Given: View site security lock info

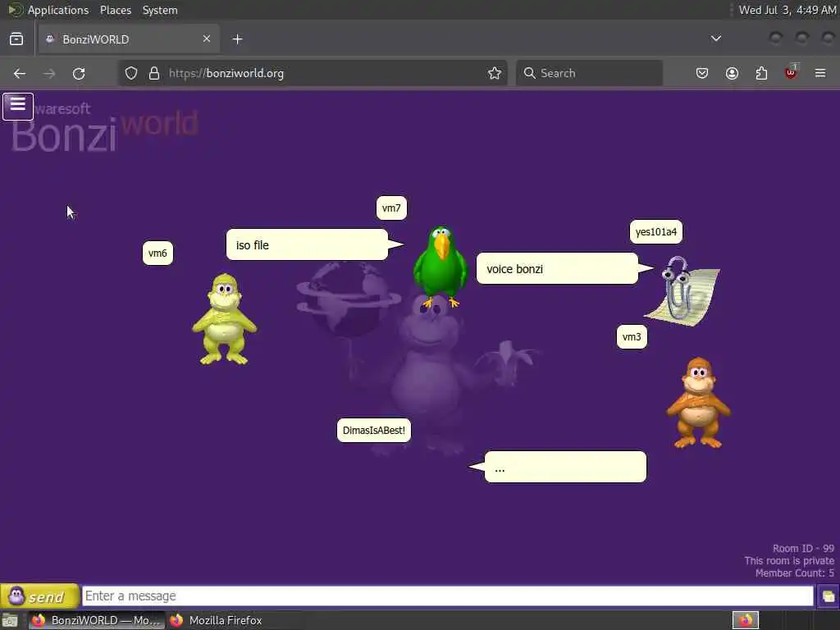Looking at the screenshot, I should pyautogui.click(x=154, y=73).
